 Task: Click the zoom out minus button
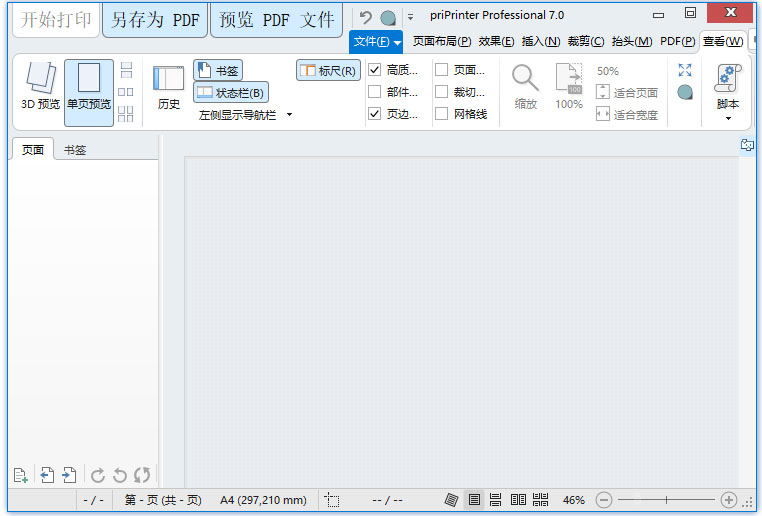[x=604, y=499]
